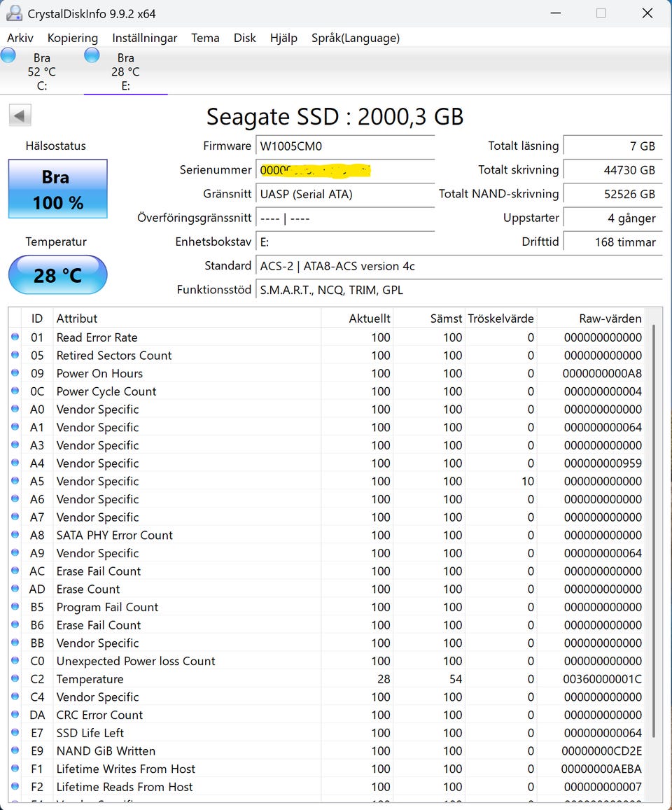Image resolution: width=672 pixels, height=810 pixels.
Task: Click the Tröskelvärde column header
Action: pos(500,319)
